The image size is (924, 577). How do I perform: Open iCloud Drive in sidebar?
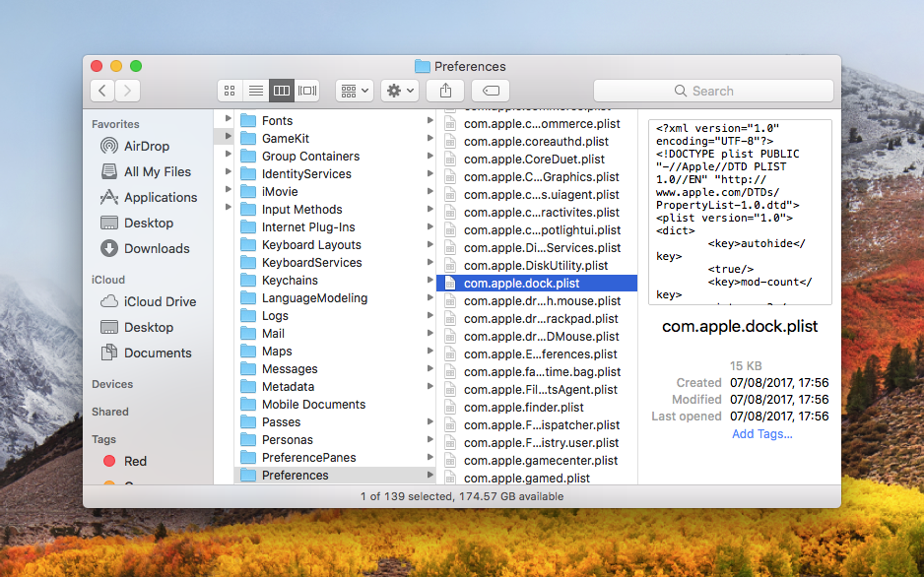click(147, 301)
